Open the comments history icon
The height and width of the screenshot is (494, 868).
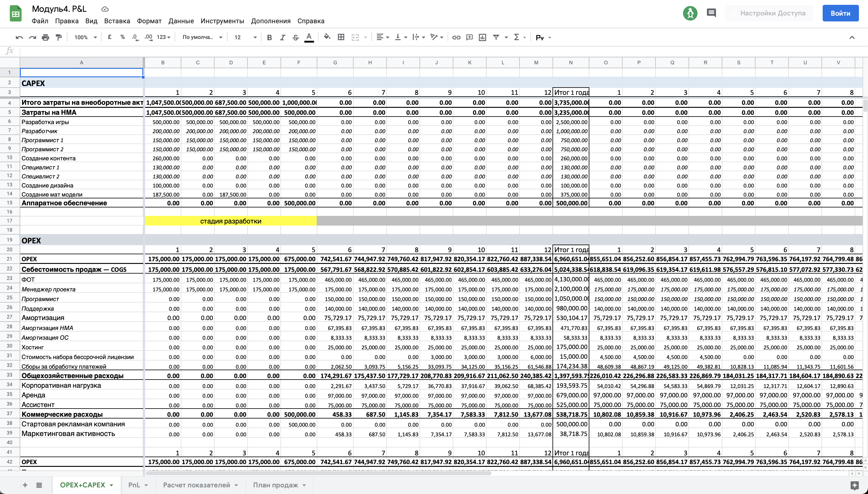[711, 13]
